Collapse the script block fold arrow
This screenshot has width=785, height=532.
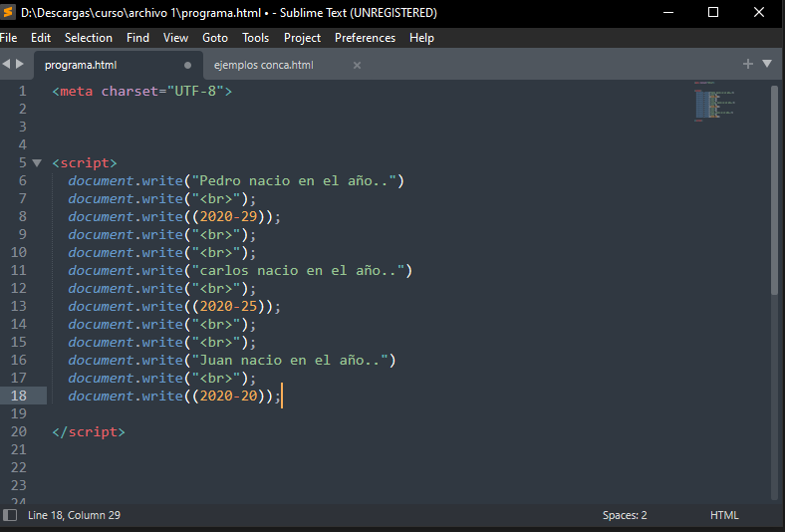point(37,162)
